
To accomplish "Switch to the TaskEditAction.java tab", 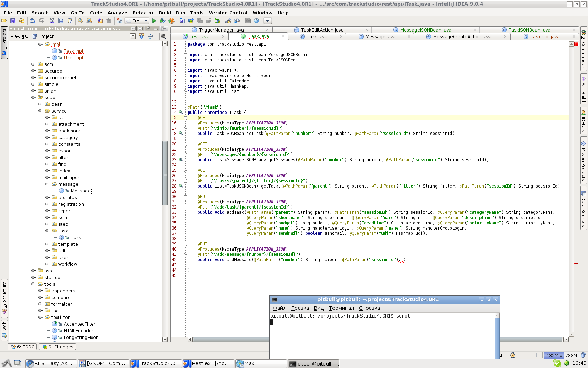I will pos(322,30).
